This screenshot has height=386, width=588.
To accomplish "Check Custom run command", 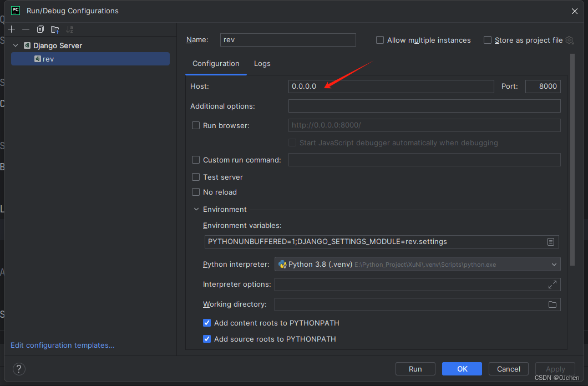I will pyautogui.click(x=196, y=160).
